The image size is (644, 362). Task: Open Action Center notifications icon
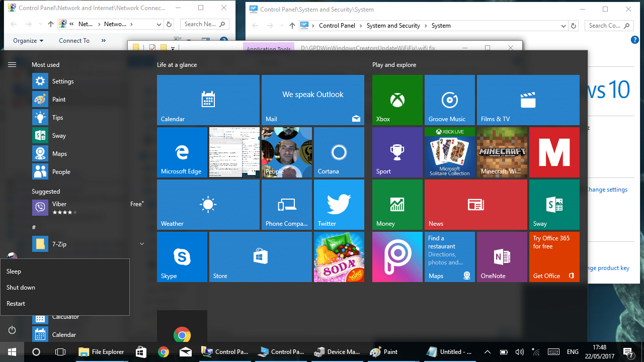click(x=628, y=352)
